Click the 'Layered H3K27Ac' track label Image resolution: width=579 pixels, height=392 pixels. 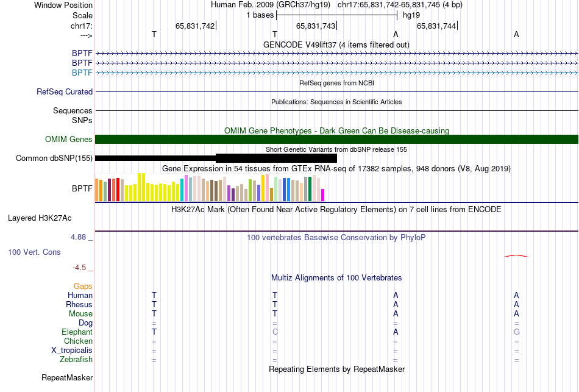[40, 218]
